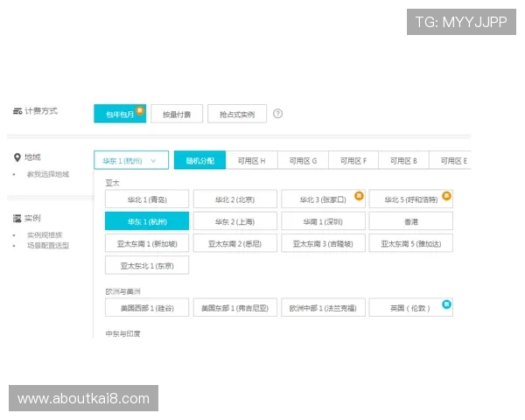Select 按量付费 billing mode
The height and width of the screenshot is (420, 525).
coord(177,114)
